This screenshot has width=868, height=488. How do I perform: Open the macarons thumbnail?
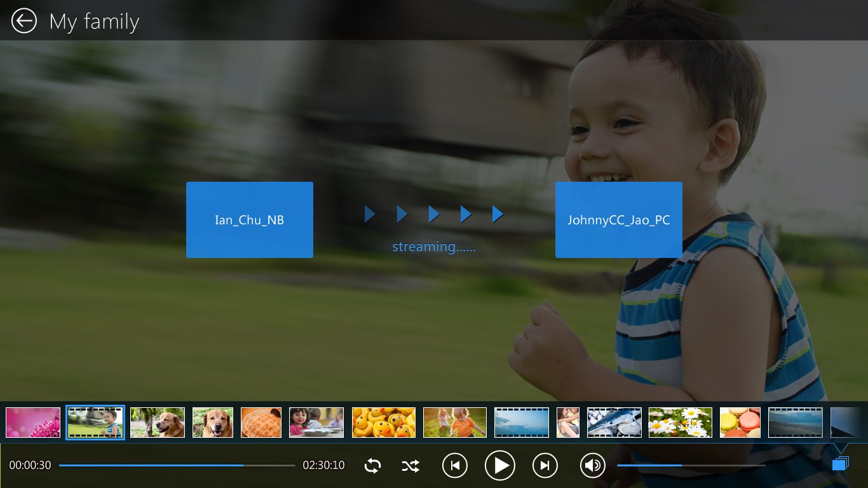click(740, 423)
